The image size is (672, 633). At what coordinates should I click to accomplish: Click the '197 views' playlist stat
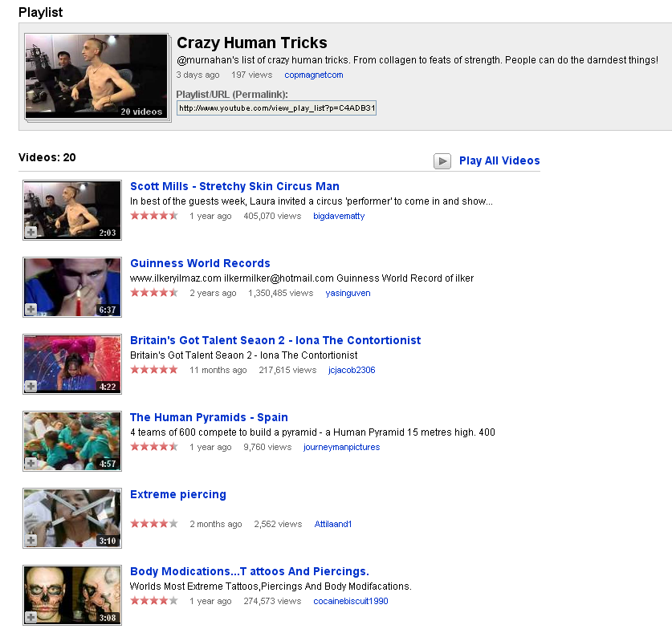(251, 75)
